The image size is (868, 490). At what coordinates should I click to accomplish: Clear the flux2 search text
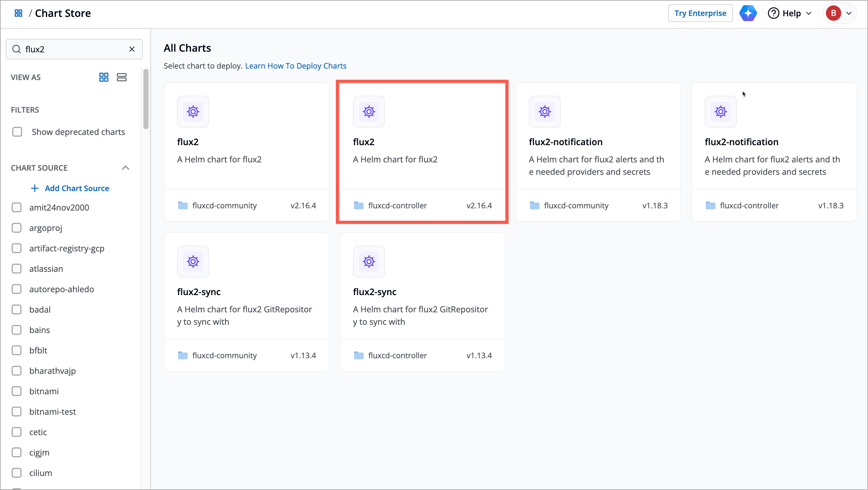132,49
